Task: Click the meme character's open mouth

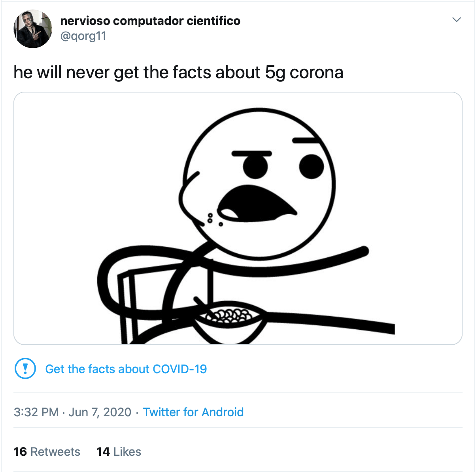Action: (x=256, y=203)
